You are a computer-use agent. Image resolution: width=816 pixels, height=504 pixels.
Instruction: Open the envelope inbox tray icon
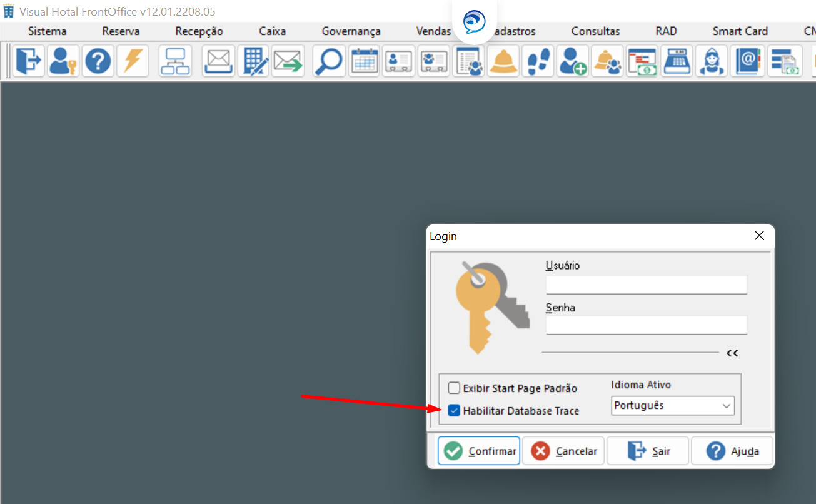(x=218, y=61)
